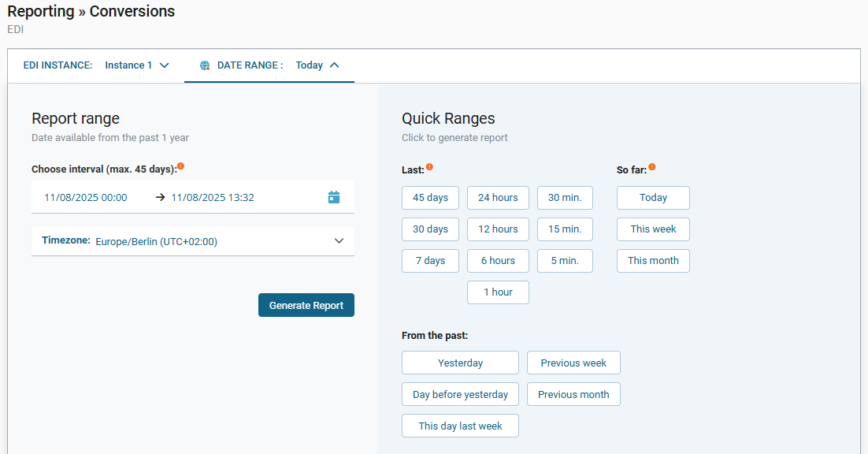Choose This month so far
The image size is (868, 454).
click(x=653, y=261)
